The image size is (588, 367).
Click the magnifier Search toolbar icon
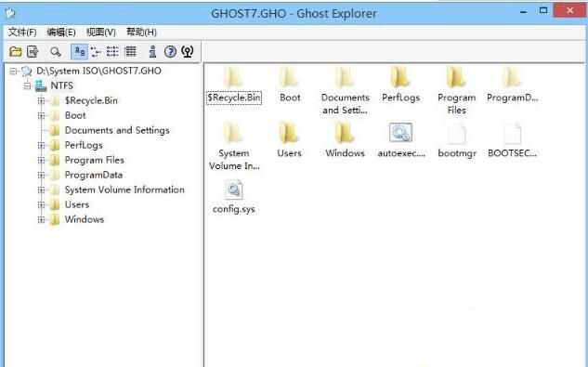(x=56, y=51)
